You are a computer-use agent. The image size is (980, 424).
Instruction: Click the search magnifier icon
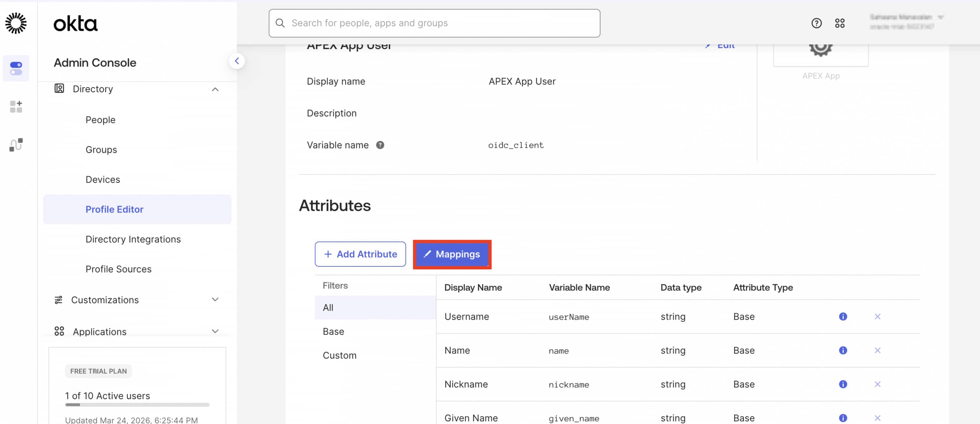click(x=280, y=23)
